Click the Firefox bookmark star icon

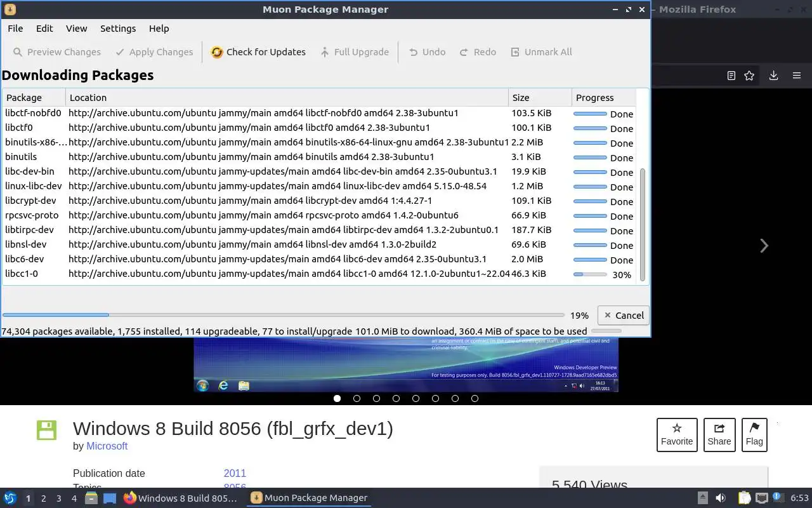pos(749,76)
